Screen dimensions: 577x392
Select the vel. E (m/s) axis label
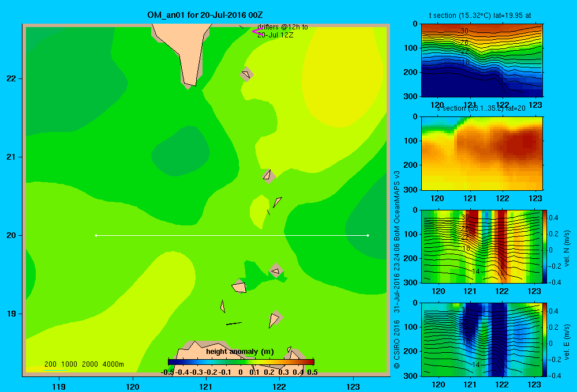pyautogui.click(x=567, y=342)
